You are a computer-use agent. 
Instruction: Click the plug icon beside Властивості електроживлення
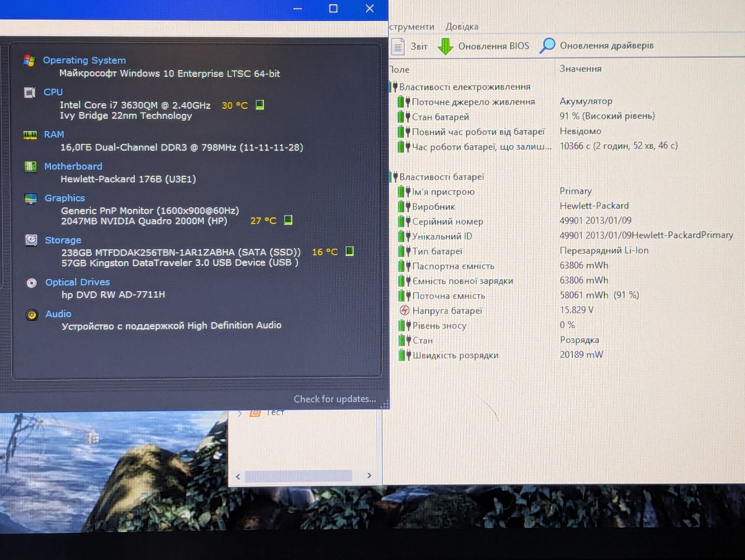click(x=394, y=87)
